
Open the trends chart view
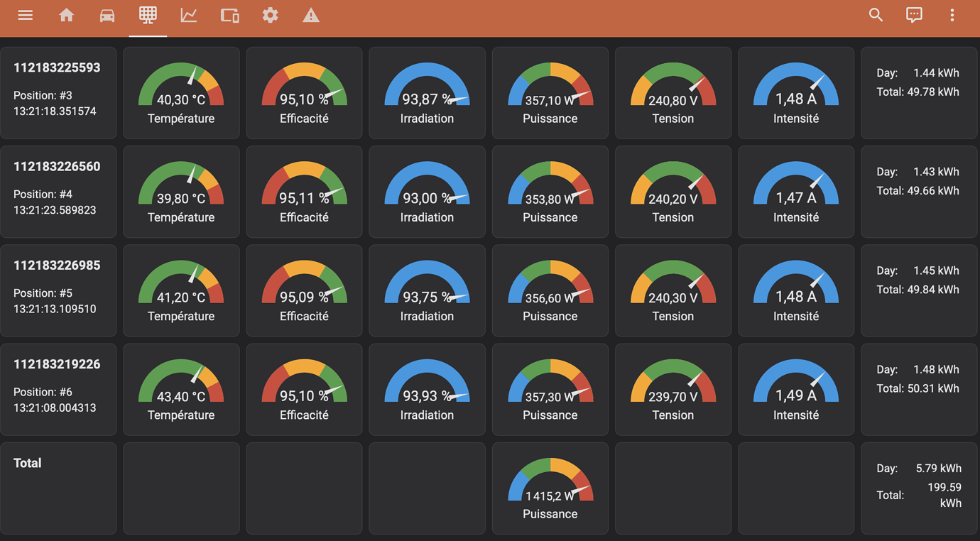(188, 14)
